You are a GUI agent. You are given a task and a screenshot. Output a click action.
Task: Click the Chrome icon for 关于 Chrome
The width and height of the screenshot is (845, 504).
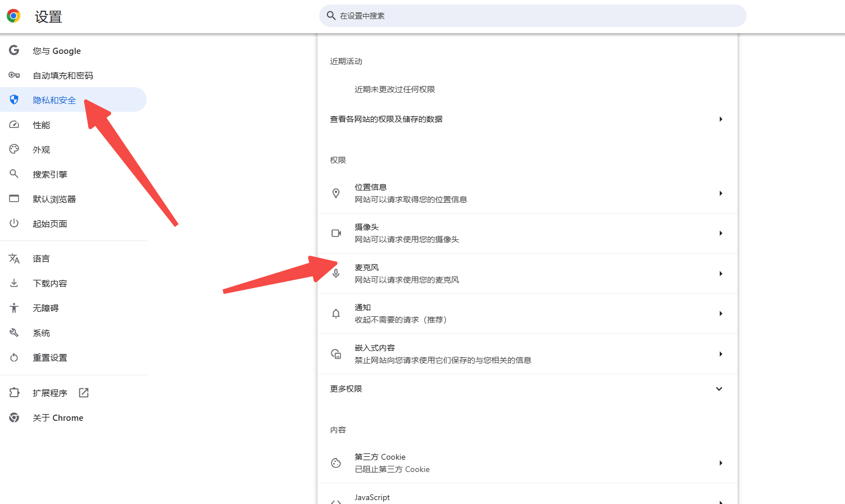(x=14, y=417)
